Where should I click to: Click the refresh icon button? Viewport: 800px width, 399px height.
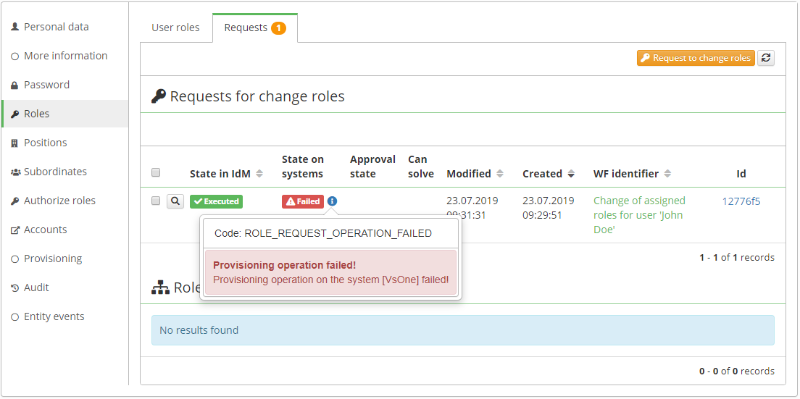(766, 58)
